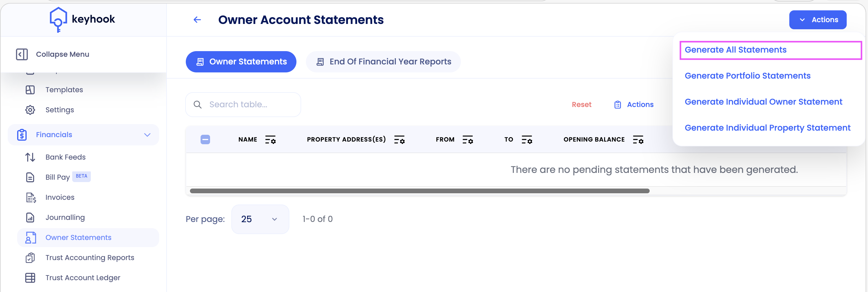Click the FROM column header
Viewport: 868px width, 292px height.
445,139
